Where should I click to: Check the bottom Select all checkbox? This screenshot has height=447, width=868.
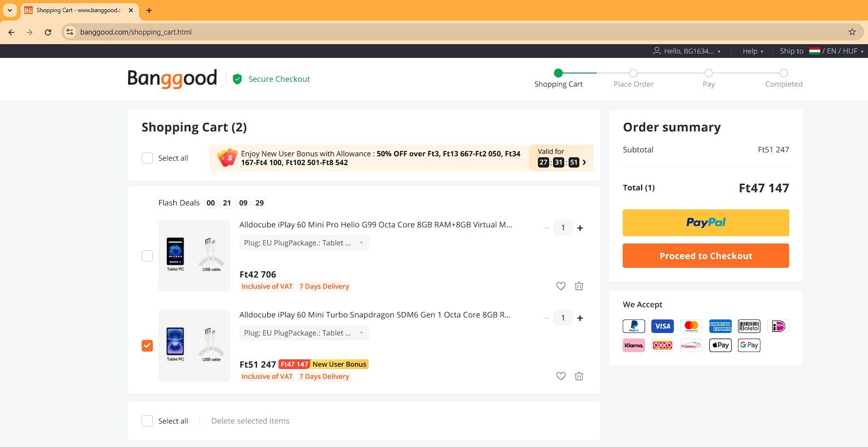pyautogui.click(x=147, y=421)
